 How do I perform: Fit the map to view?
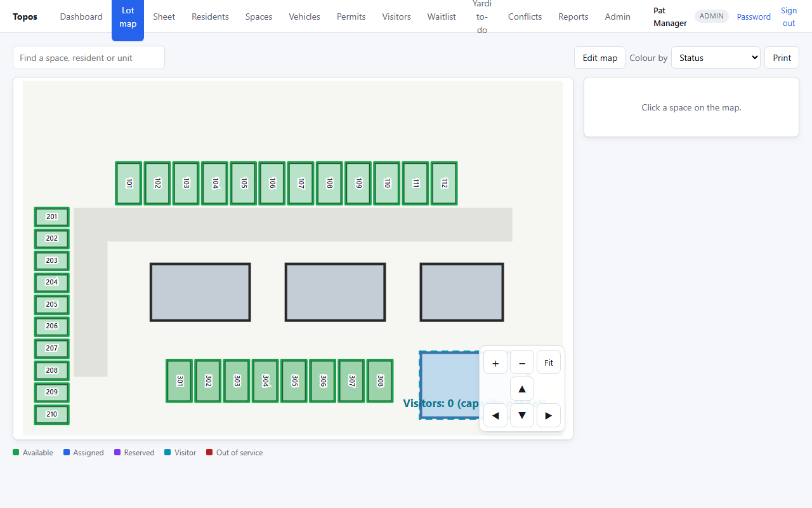click(x=549, y=363)
